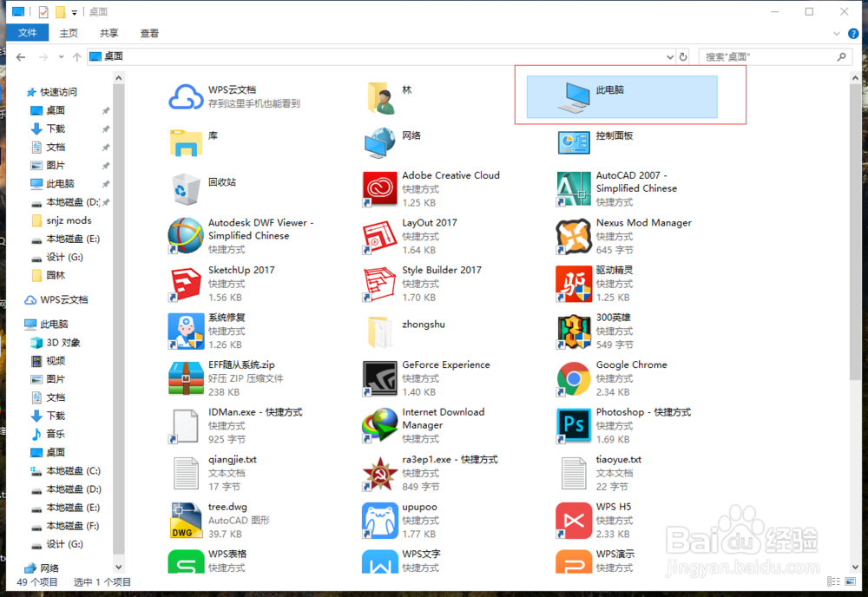Switch to the 主页 ribbon tab
The image size is (868, 597).
(x=69, y=33)
